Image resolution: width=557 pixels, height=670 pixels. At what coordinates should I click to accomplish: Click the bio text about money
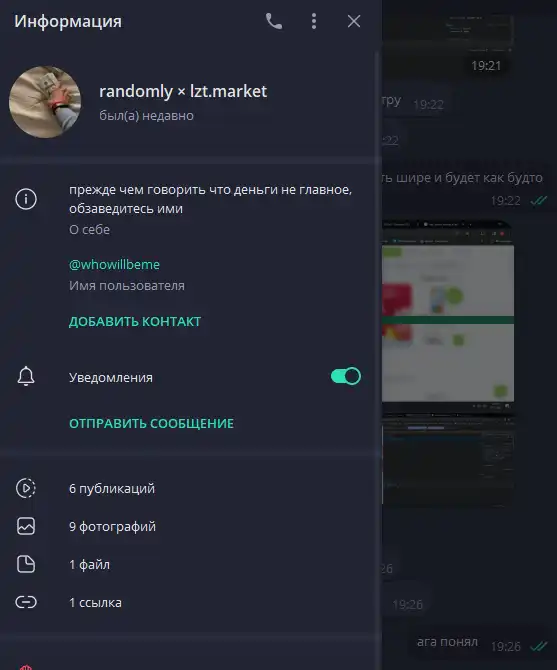pyautogui.click(x=211, y=199)
